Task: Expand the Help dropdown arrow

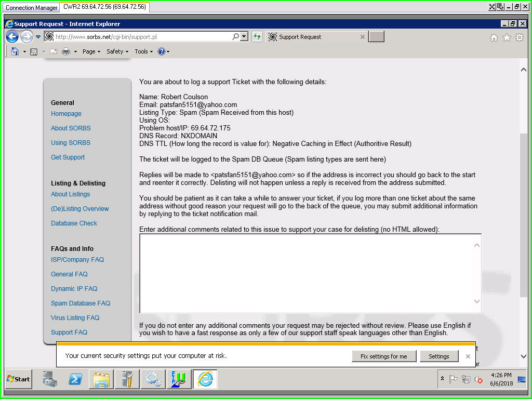Action: [168, 51]
